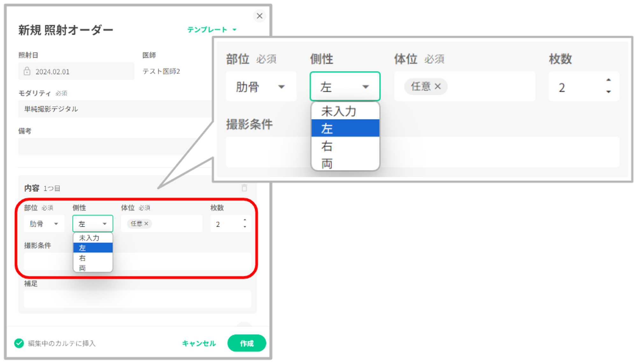This screenshot has width=637, height=364.
Task: Open enlarged 肋骨 dropdown in callout
Action: click(261, 87)
